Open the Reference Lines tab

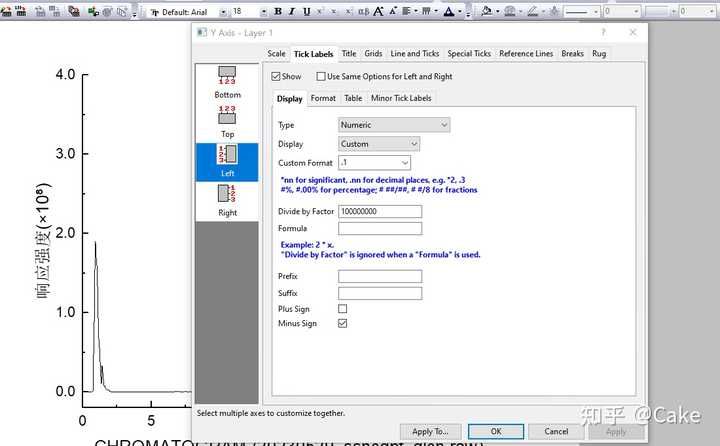pyautogui.click(x=526, y=54)
